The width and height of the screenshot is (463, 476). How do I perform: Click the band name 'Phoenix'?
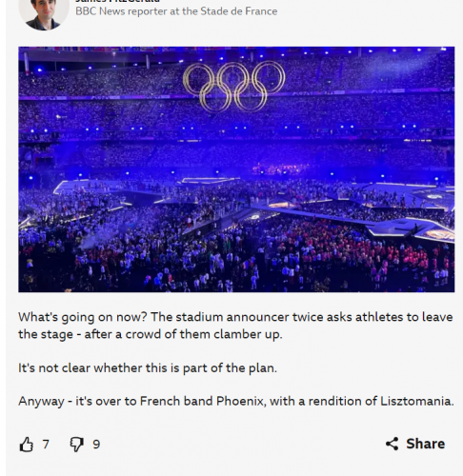(240, 401)
